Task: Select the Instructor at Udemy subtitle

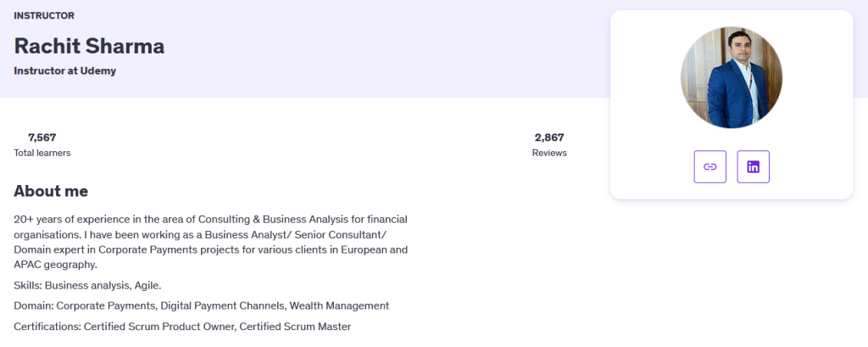Action: [64, 71]
